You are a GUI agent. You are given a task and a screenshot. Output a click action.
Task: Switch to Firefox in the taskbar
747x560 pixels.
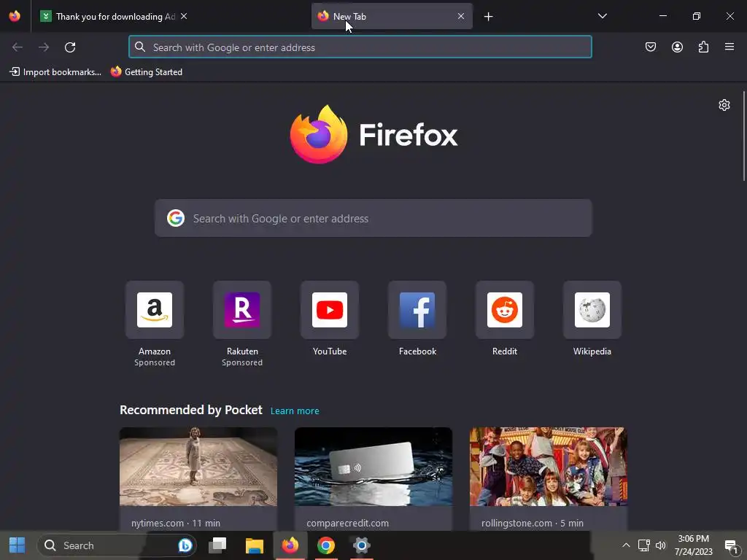click(290, 545)
